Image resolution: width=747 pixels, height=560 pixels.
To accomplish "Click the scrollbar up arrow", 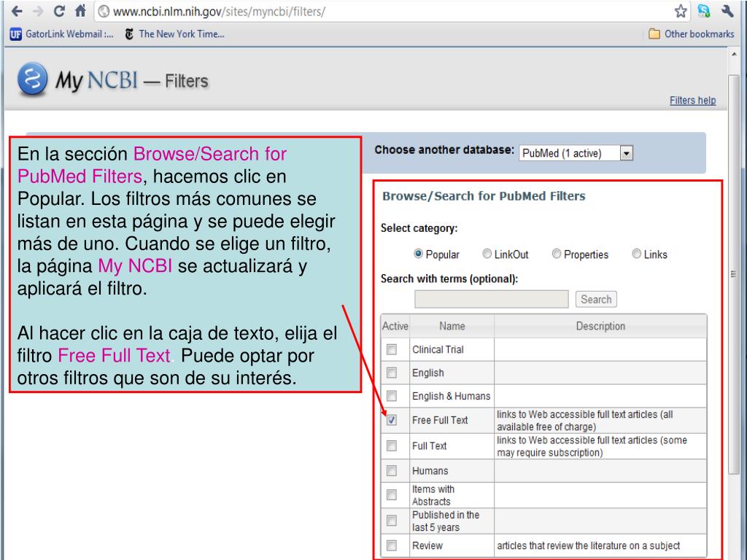I will [734, 54].
